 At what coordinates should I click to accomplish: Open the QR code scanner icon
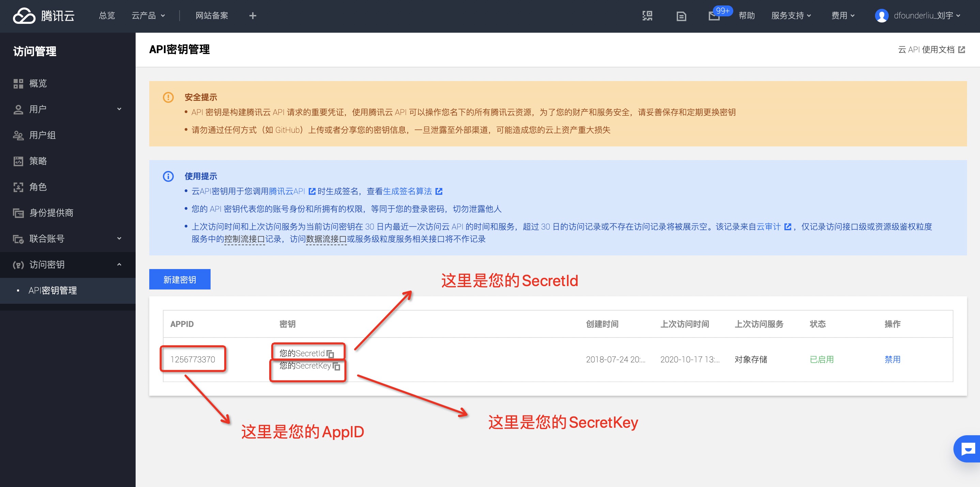coord(647,16)
